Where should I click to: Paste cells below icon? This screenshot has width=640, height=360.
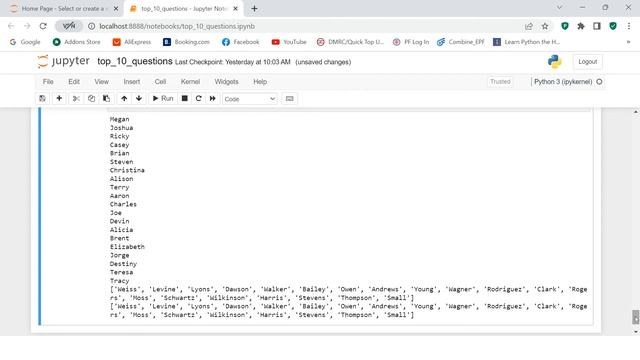pos(106,99)
